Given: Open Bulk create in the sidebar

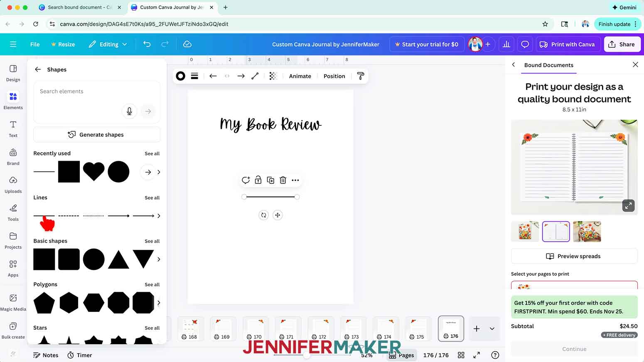Looking at the screenshot, I should pyautogui.click(x=13, y=330).
